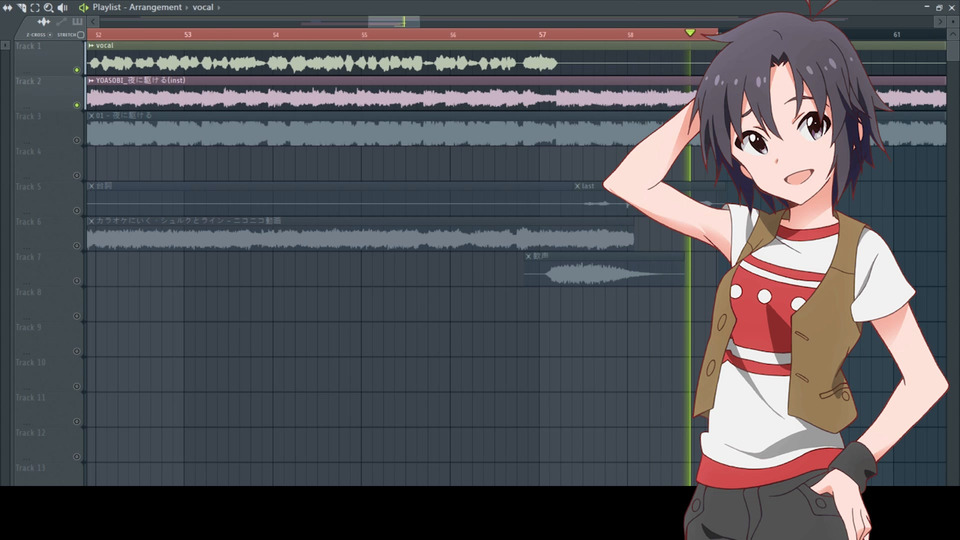Mute Track 2 using its green LED
960x540 pixels.
click(x=77, y=105)
